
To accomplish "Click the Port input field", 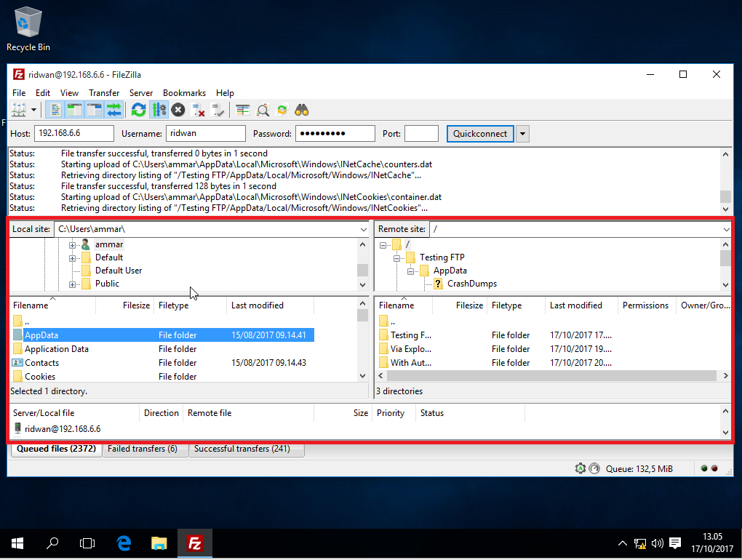I will click(422, 133).
